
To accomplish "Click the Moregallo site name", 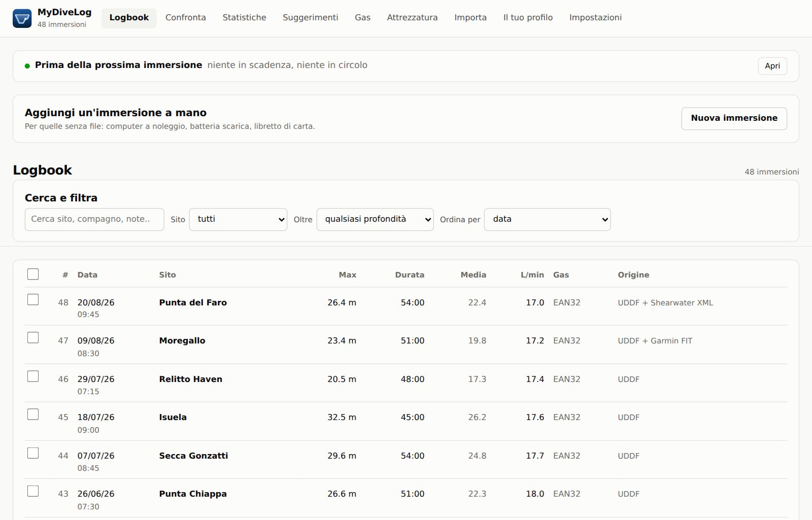I will pyautogui.click(x=182, y=340).
